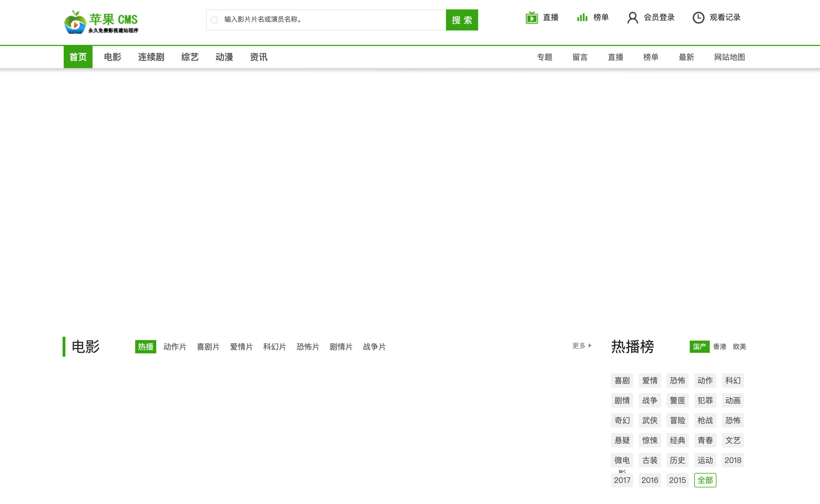Screen dimensions: 820x504
Task: Open 资讯 in main navigation
Action: pyautogui.click(x=258, y=57)
